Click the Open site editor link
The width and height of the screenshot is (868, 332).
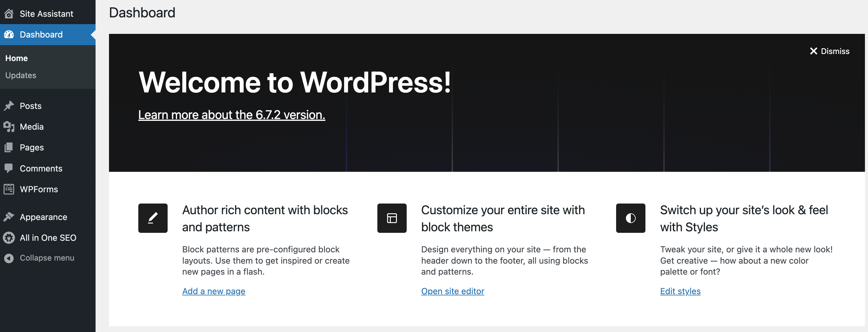tap(452, 291)
